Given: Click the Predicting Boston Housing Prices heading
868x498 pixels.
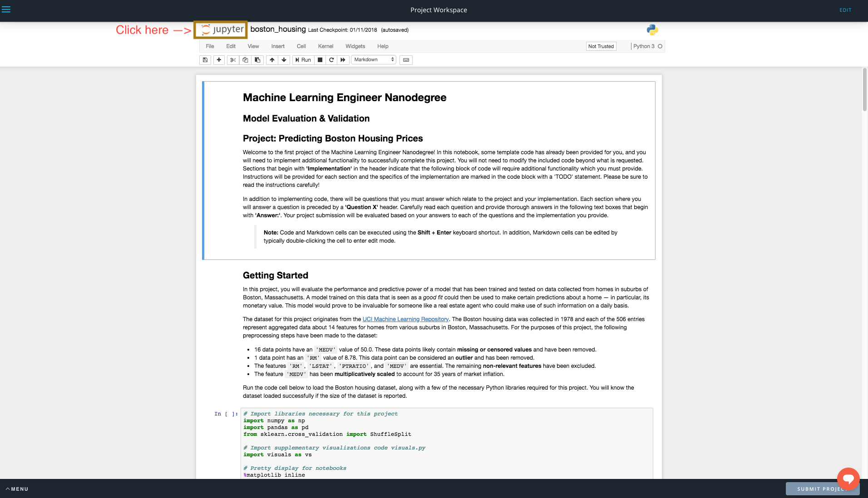Looking at the screenshot, I should coord(332,138).
